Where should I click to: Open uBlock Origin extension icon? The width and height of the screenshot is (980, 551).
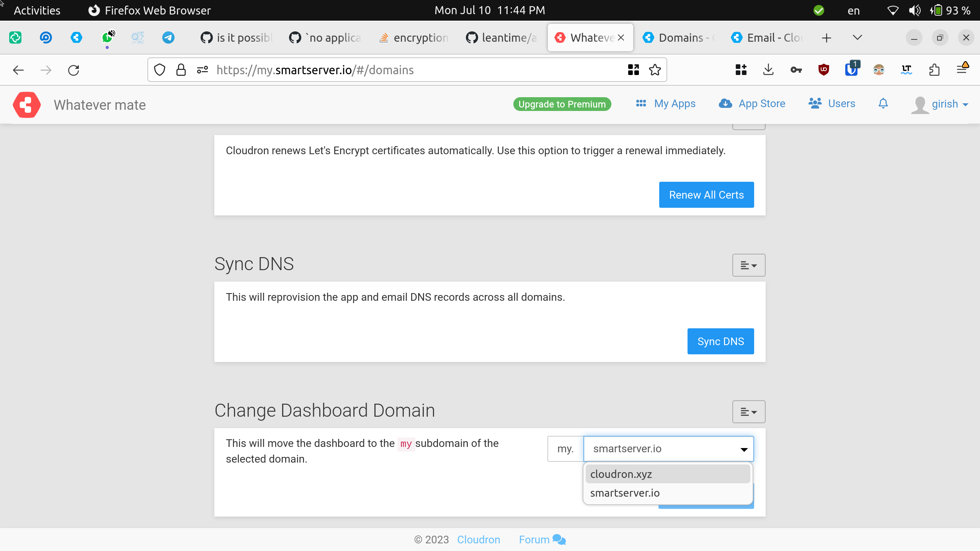coord(823,70)
